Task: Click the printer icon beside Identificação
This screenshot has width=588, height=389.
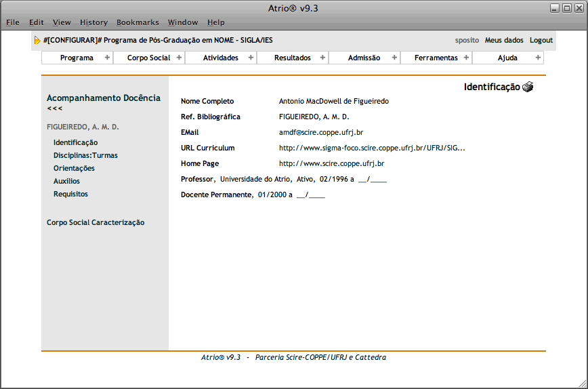Action: 528,87
